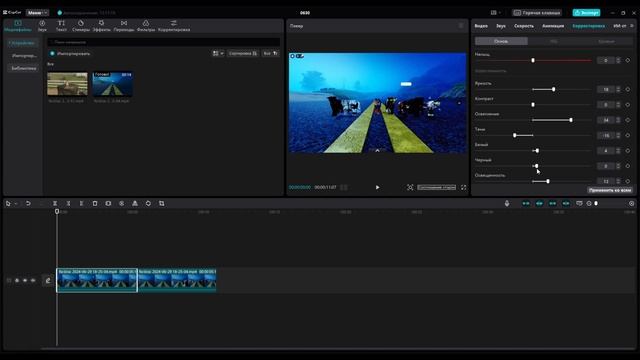Open the Библиотека sidebar item
The height and width of the screenshot is (360, 640).
24,68
